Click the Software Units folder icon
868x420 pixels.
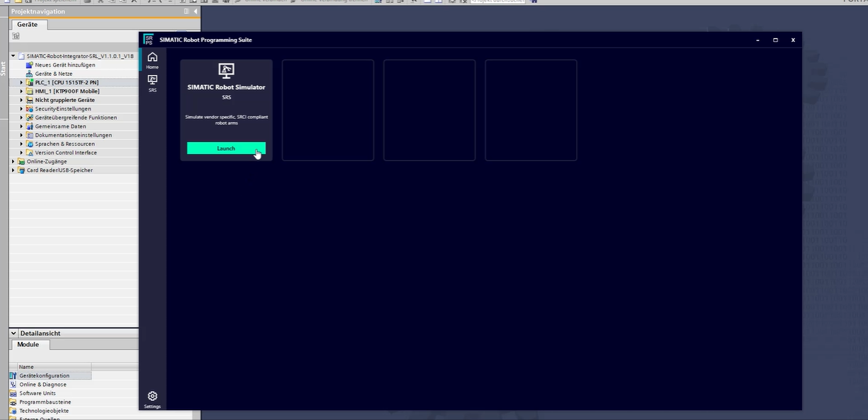click(13, 393)
